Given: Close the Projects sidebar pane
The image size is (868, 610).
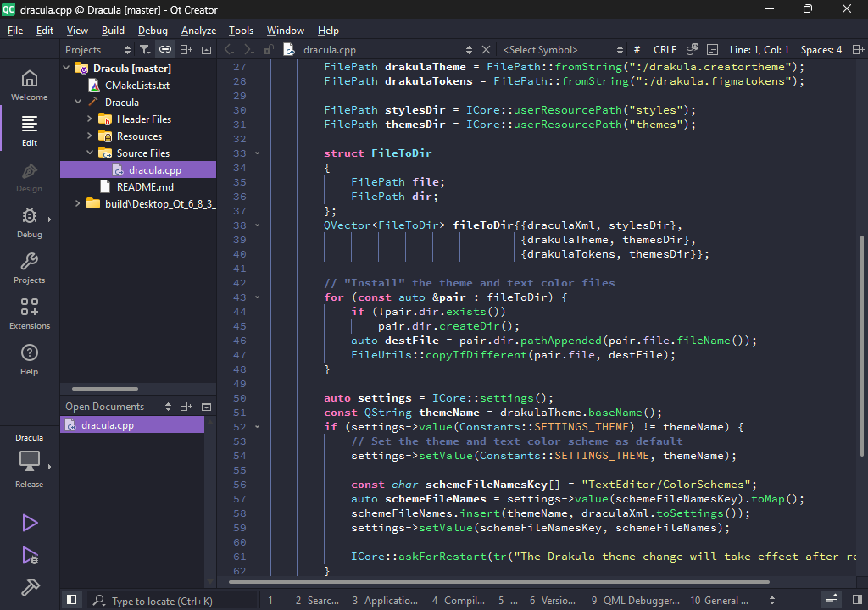Looking at the screenshot, I should (x=207, y=50).
